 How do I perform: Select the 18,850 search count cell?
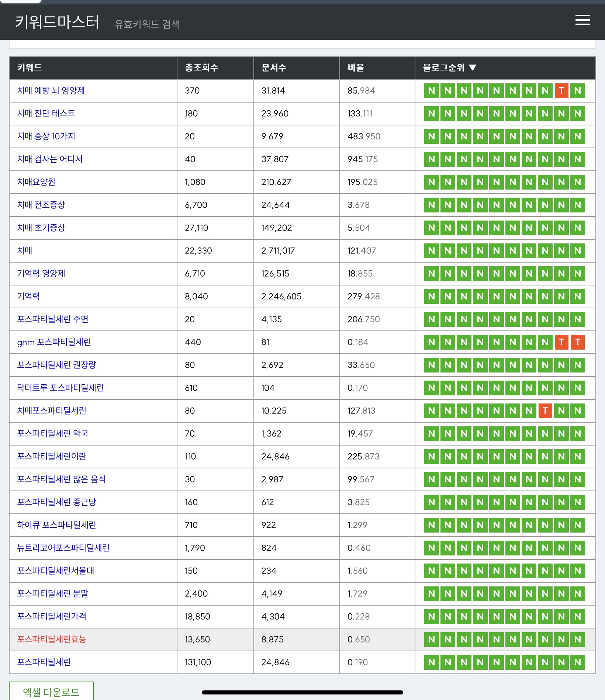215,616
